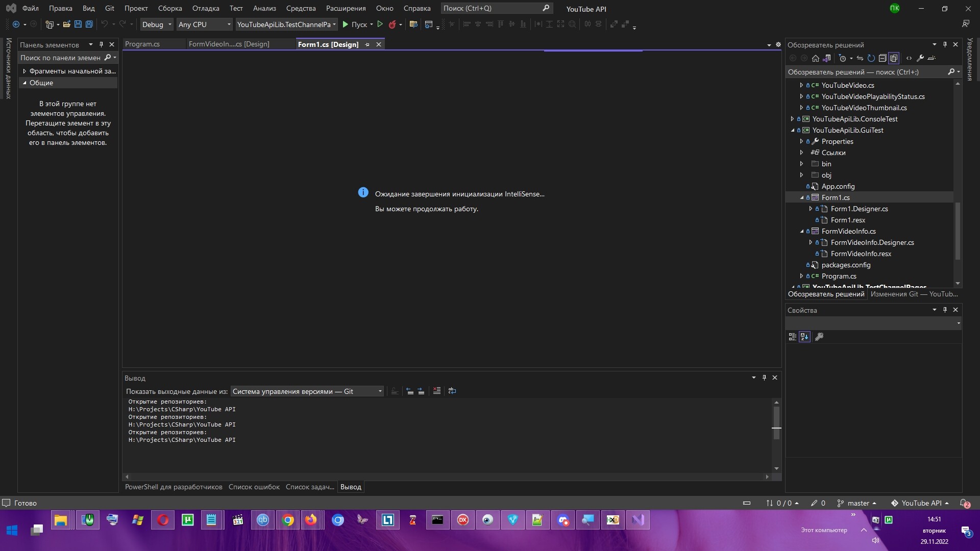Screen dimensions: 980x551
Task: Expand Form1.Designer.cs tree node
Action: pos(811,209)
